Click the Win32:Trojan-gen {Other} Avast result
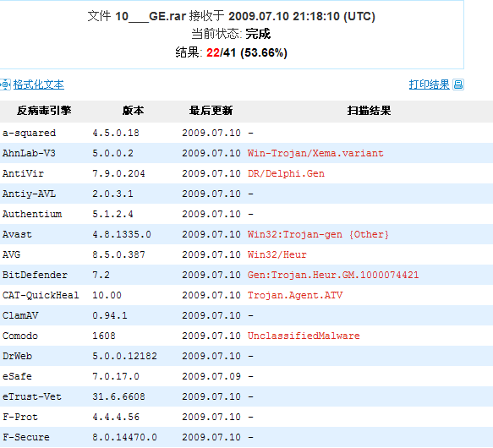The width and height of the screenshot is (493, 448). (x=318, y=234)
